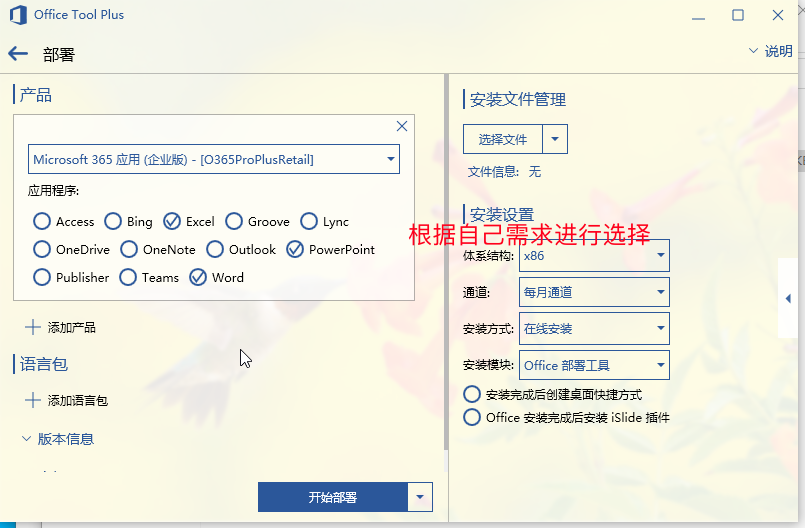
Task: Click the 文件信息: 无 text
Action: [504, 172]
